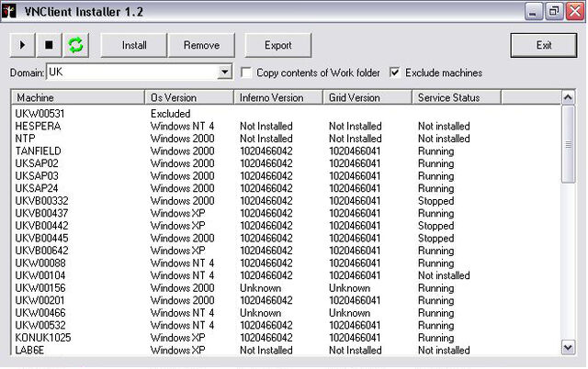588x369 pixels.
Task: Click Windows XP in KONUK1025 row
Action: click(177, 338)
